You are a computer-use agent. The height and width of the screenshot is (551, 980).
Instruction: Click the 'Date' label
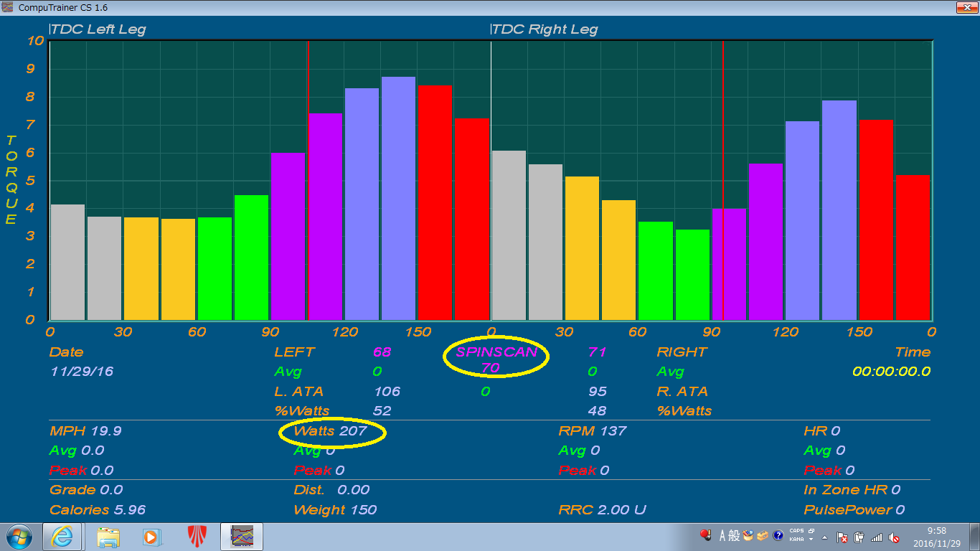point(66,352)
